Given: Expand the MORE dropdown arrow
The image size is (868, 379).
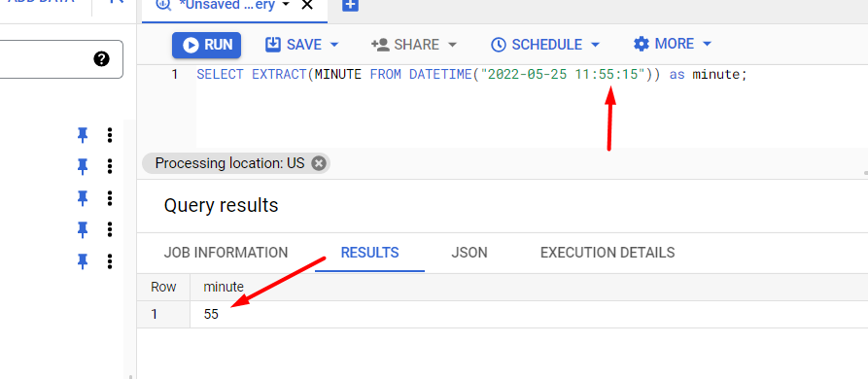Looking at the screenshot, I should pos(707,45).
